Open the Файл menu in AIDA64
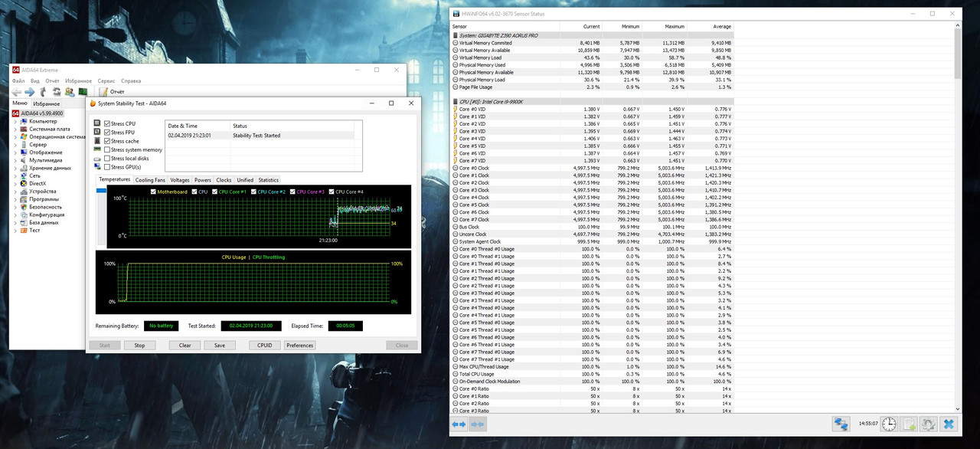The height and width of the screenshot is (449, 980). (18, 80)
